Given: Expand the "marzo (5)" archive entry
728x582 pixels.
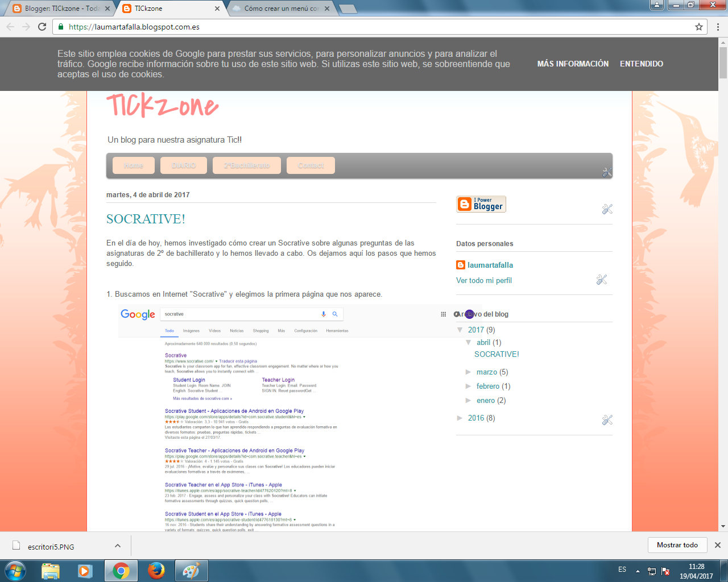Looking at the screenshot, I should (469, 372).
